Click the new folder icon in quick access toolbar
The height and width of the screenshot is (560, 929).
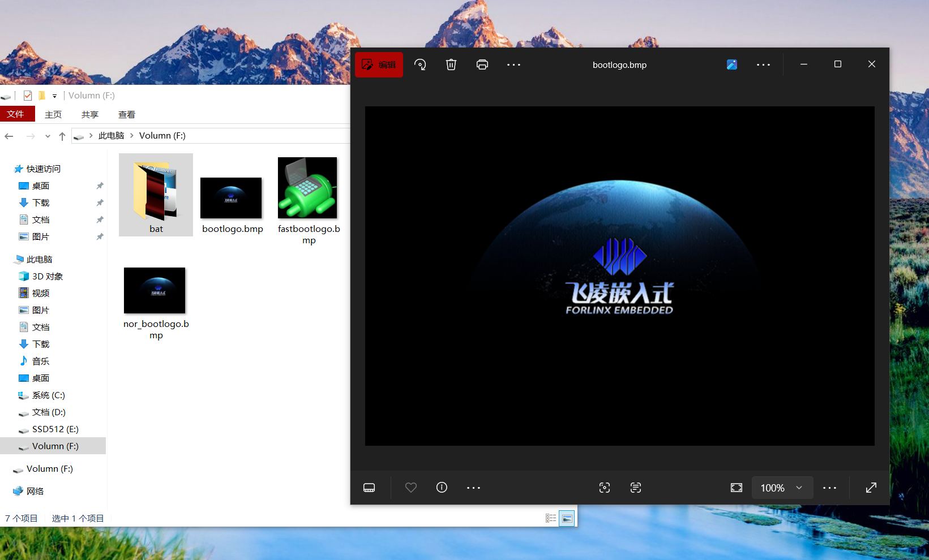click(41, 96)
